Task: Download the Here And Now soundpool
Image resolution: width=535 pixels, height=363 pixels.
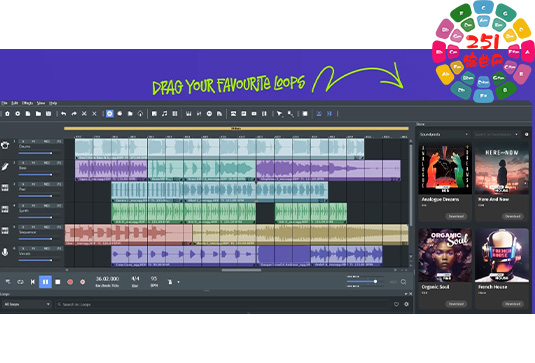Action: [512, 216]
